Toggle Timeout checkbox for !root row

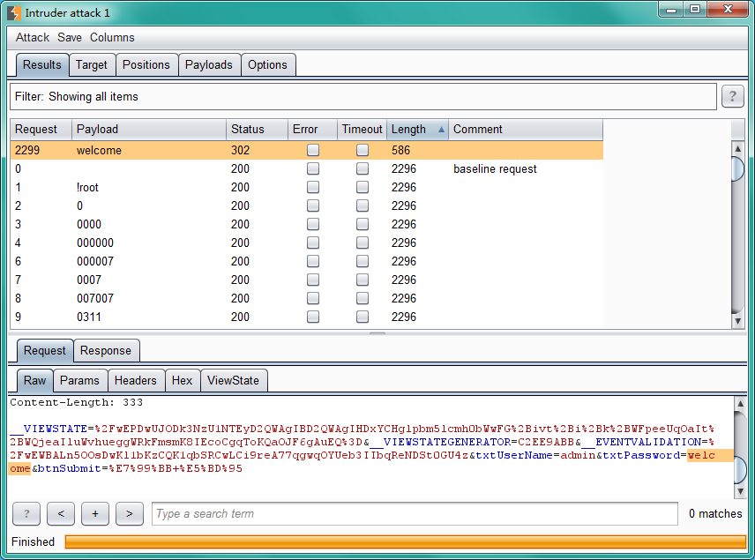pyautogui.click(x=363, y=187)
